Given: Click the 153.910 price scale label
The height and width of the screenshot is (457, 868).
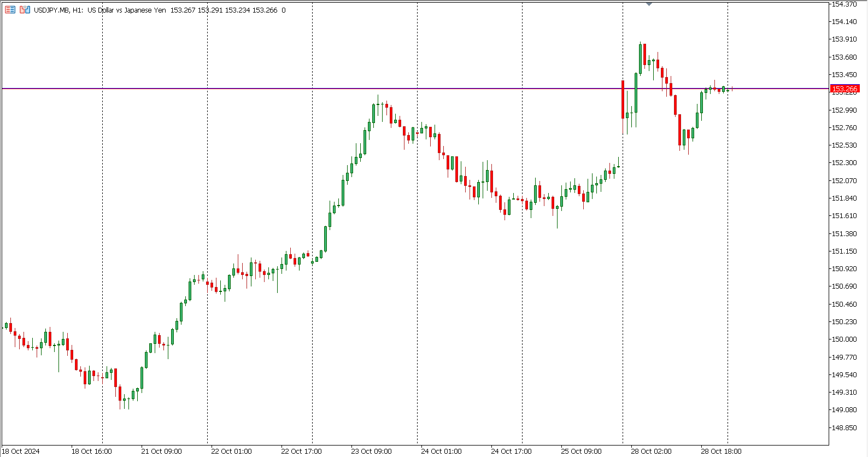Looking at the screenshot, I should tap(844, 39).
